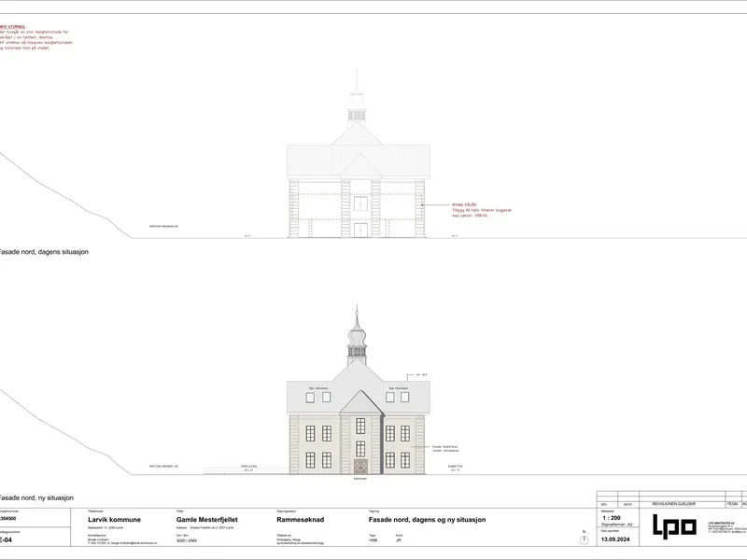This screenshot has height=560, width=747.
Task: Click 'Fasade nord, dagens og ny situasjon' title
Action: click(428, 520)
